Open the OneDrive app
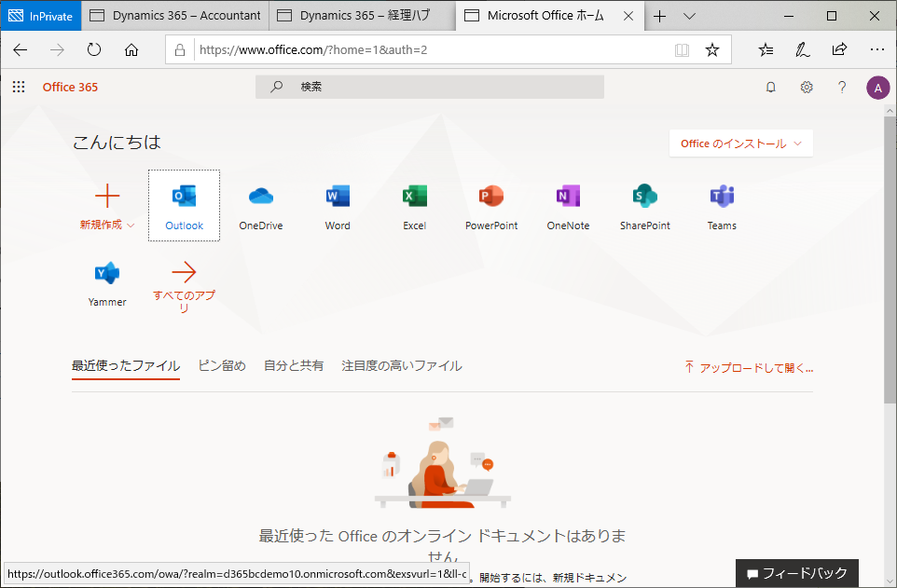The width and height of the screenshot is (897, 588). click(261, 205)
